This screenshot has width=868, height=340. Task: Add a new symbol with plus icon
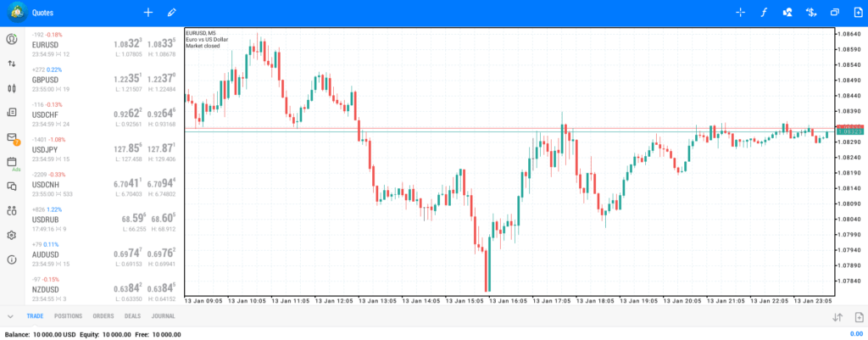pos(147,12)
